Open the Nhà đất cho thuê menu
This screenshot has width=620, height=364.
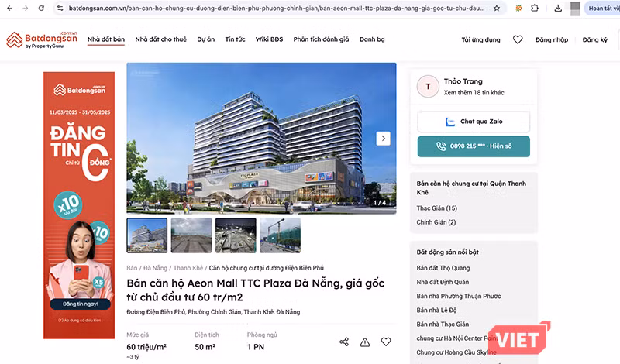pyautogui.click(x=161, y=39)
